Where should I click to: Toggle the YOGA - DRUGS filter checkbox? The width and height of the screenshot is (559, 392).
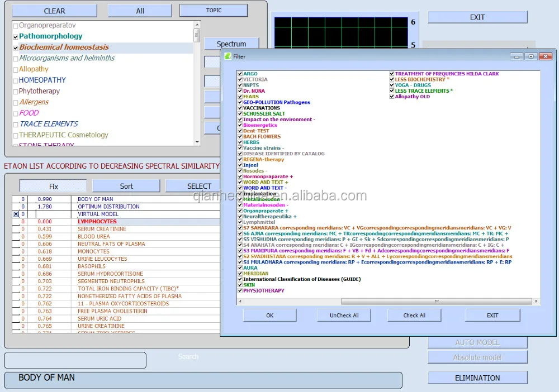point(392,85)
